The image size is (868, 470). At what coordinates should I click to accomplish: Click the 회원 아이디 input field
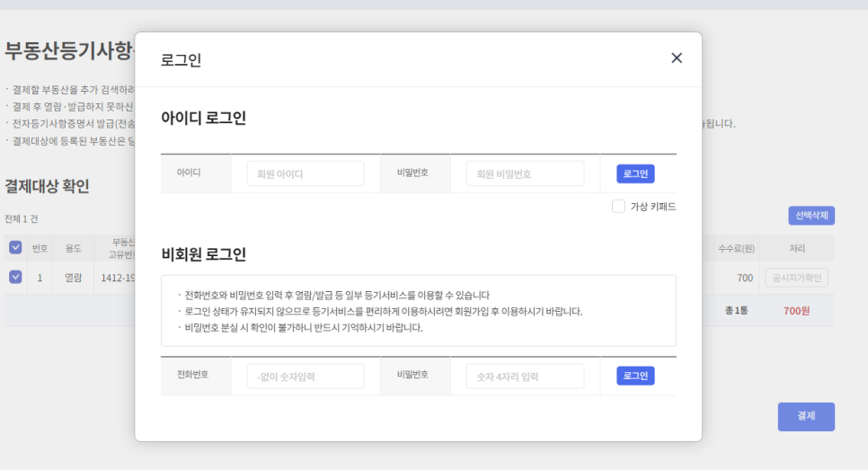[x=306, y=173]
